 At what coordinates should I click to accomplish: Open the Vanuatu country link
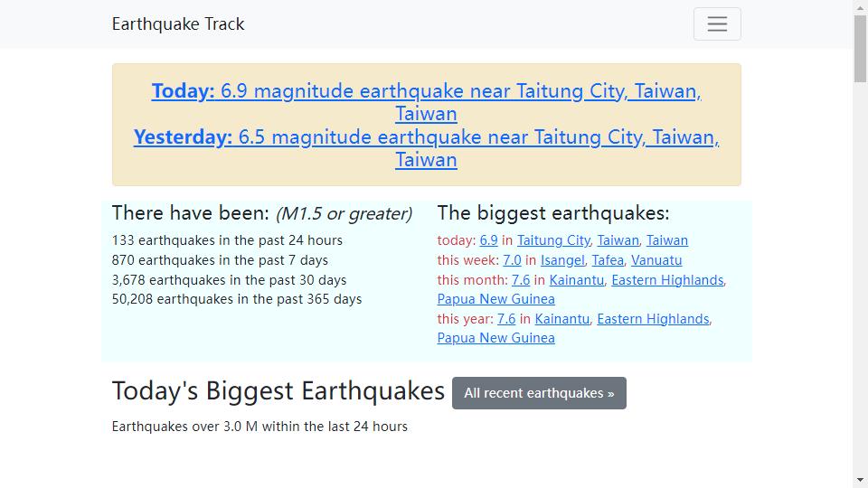(x=656, y=260)
